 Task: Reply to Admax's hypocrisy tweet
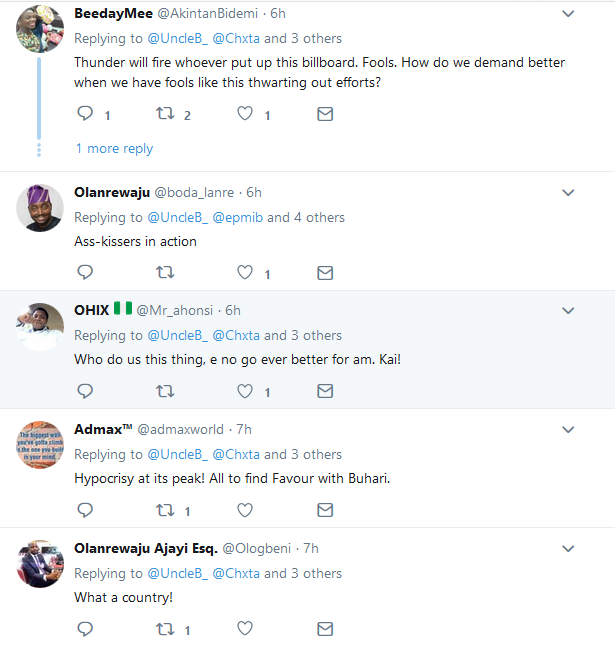[85, 510]
